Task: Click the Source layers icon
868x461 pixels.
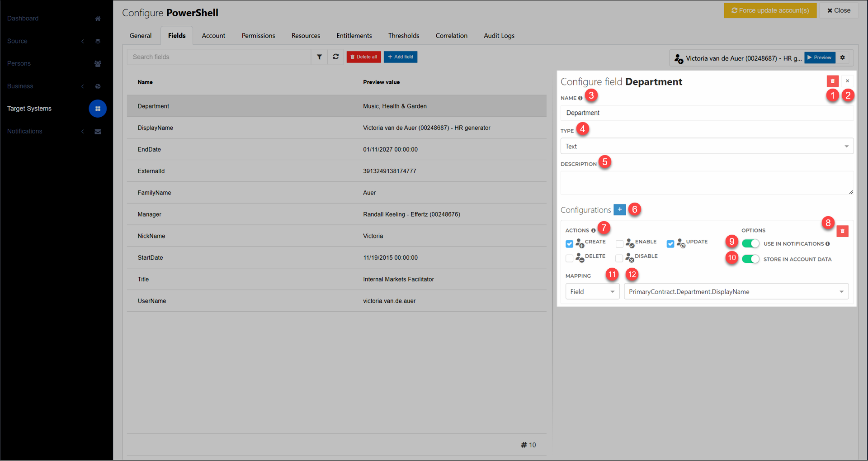Action: [98, 41]
